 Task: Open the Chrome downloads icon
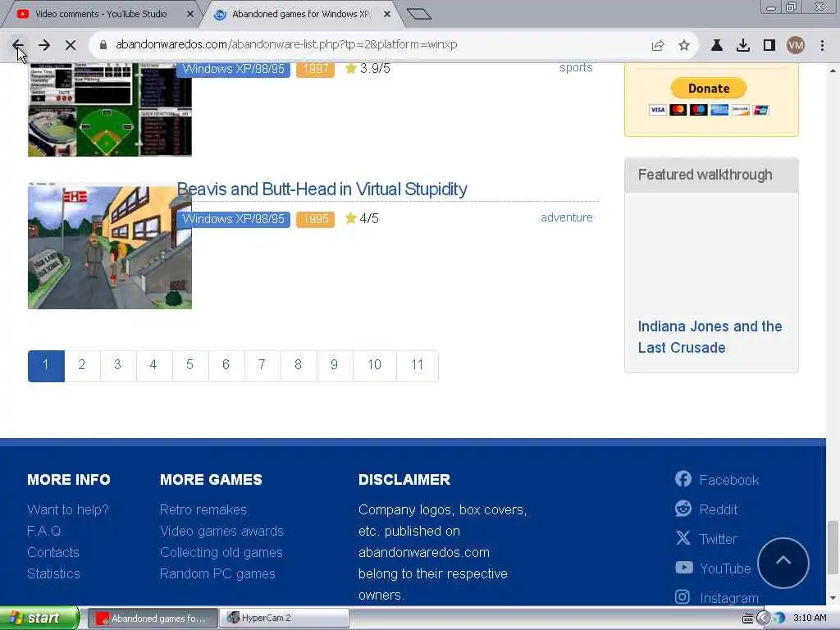click(743, 46)
